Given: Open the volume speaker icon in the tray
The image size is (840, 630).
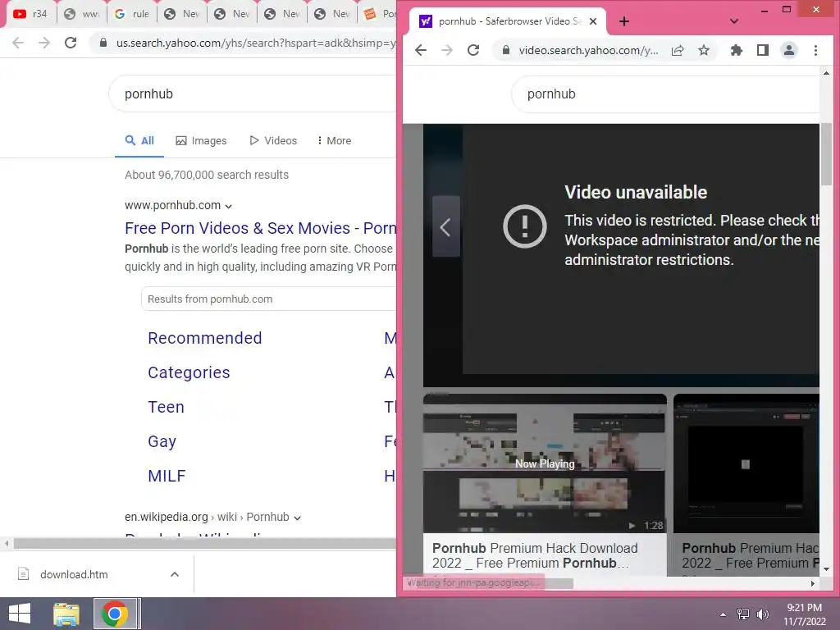Looking at the screenshot, I should (762, 614).
